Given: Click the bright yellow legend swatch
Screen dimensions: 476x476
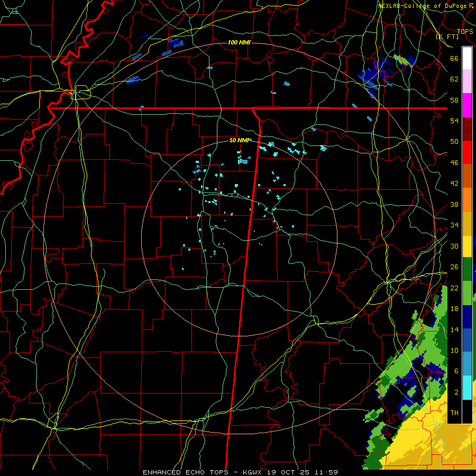Looking at the screenshot, I should click(x=467, y=246).
